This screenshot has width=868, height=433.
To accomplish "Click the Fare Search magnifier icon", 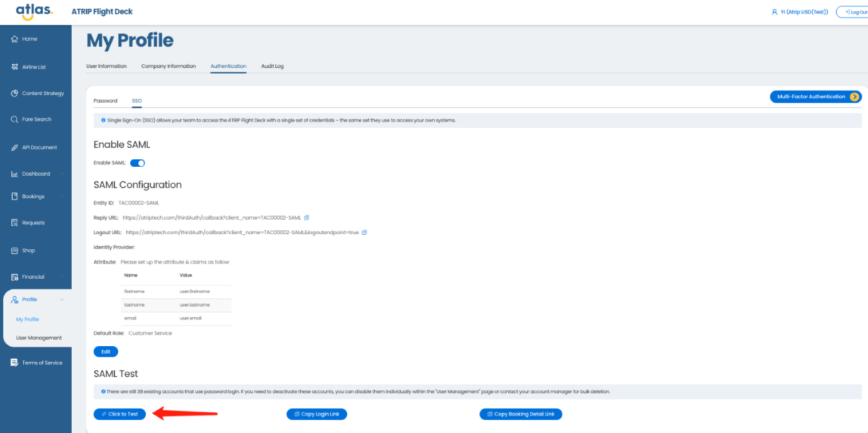I will [14, 120].
